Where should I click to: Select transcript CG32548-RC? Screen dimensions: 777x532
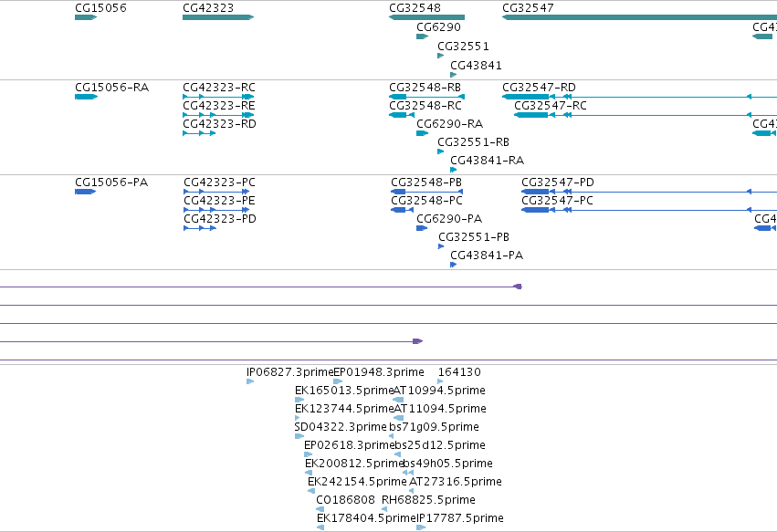(425, 106)
